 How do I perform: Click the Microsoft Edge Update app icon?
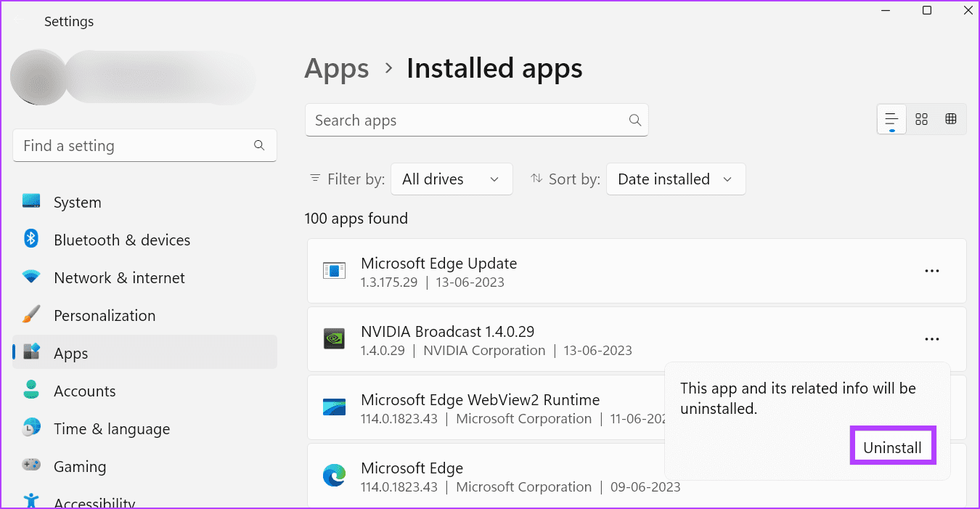point(334,272)
